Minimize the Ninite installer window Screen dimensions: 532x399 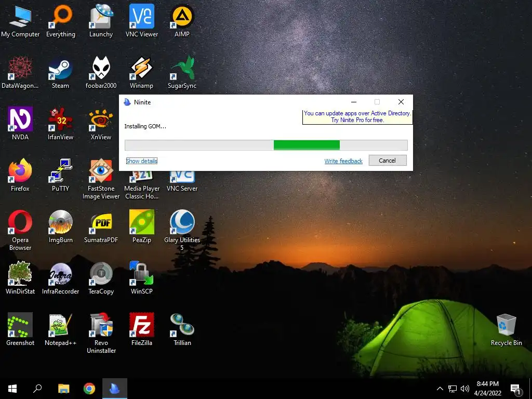point(353,102)
